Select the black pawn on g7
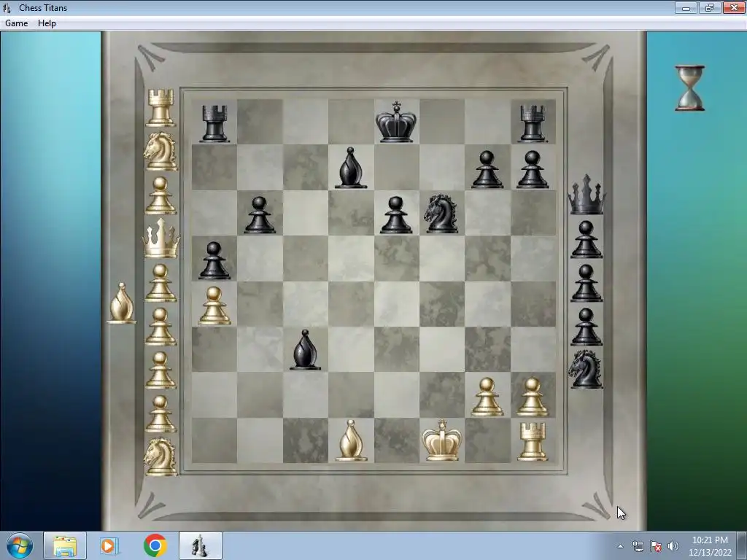 click(x=487, y=169)
